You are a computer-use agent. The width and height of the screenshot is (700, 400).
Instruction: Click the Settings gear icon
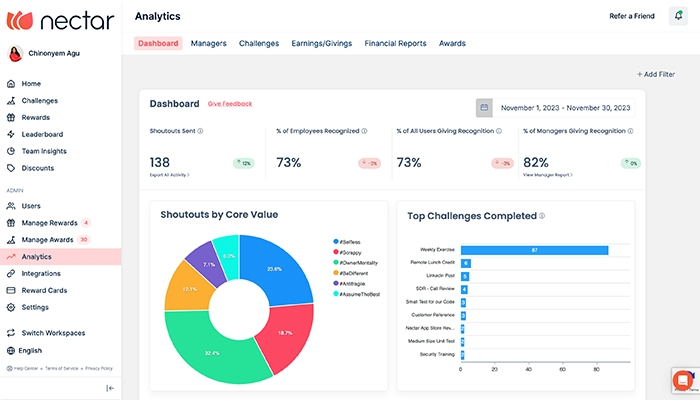coord(11,307)
